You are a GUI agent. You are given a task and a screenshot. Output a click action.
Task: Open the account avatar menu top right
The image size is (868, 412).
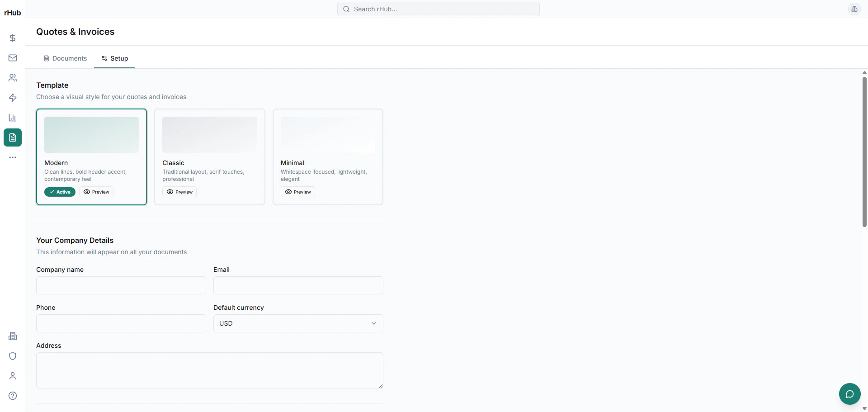(854, 9)
